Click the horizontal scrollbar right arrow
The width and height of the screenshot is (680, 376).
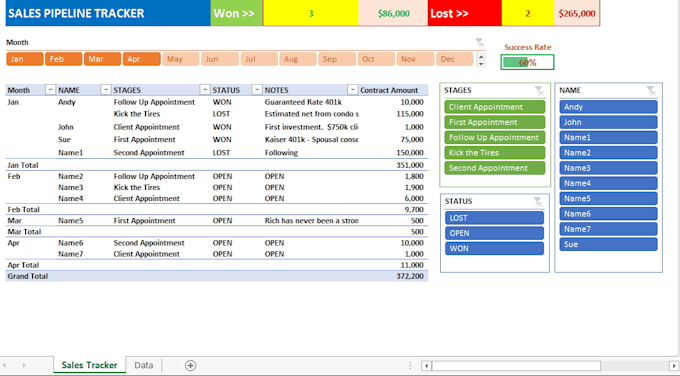(x=674, y=366)
